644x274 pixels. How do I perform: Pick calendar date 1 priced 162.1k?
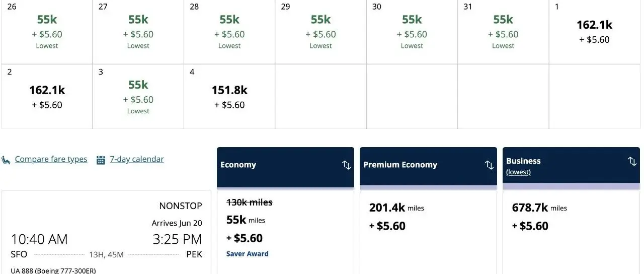coord(594,32)
